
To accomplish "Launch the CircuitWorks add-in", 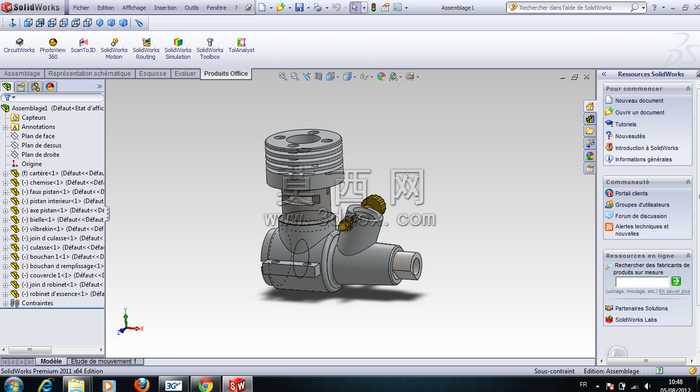I will [19, 46].
